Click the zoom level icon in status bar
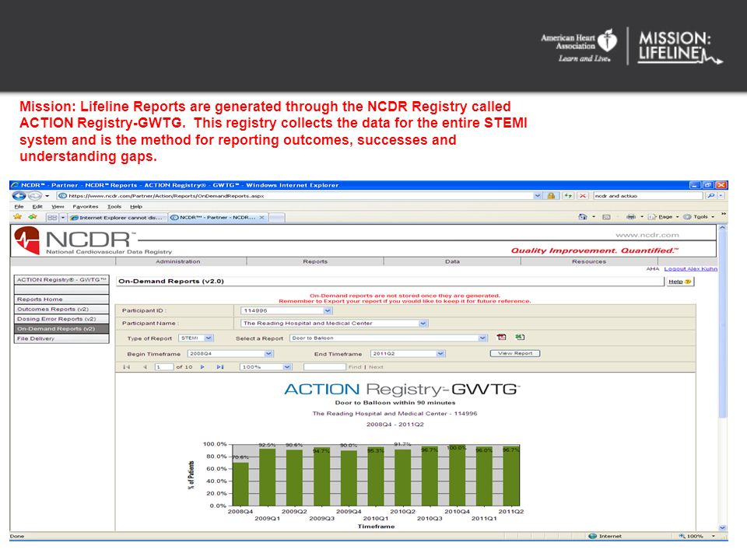This screenshot has height=560, width=747. click(x=682, y=536)
